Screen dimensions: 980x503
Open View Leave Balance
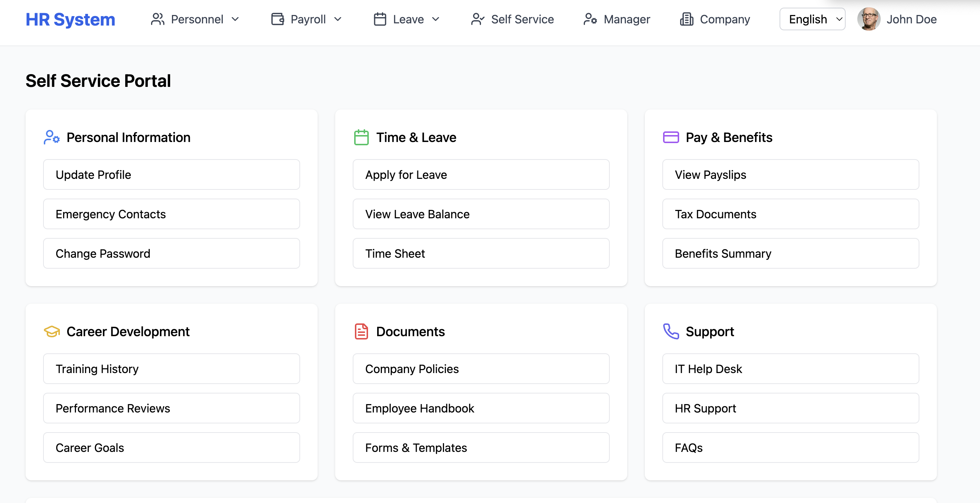481,214
